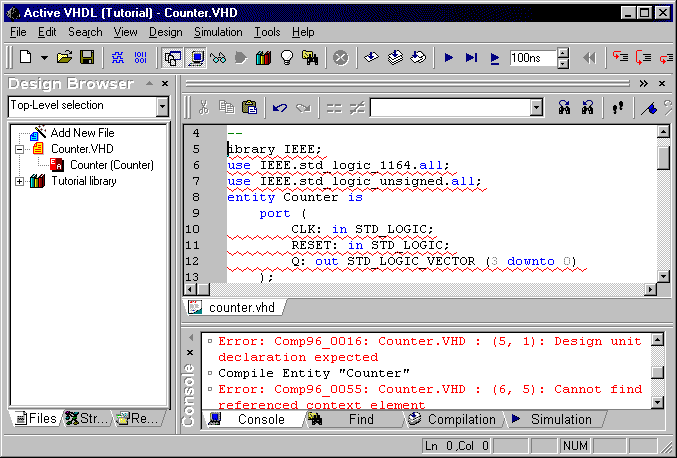Click the Save file toolbar icon
The height and width of the screenshot is (458, 677).
87,58
